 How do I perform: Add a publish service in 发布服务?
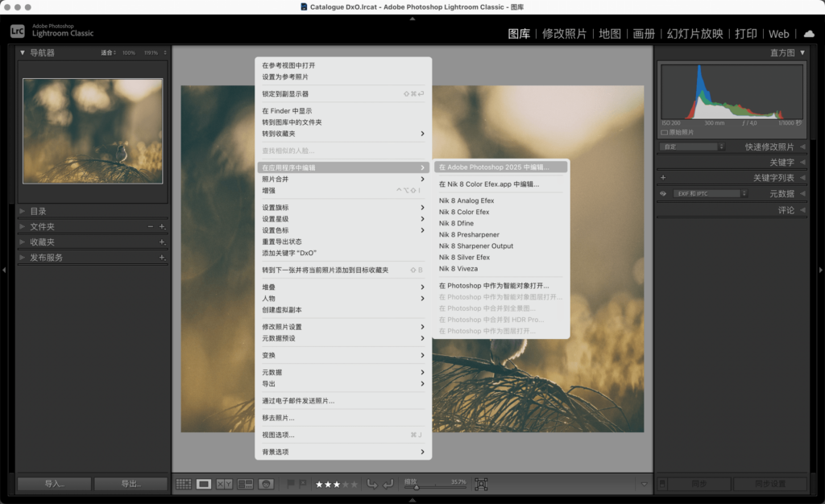pos(162,258)
